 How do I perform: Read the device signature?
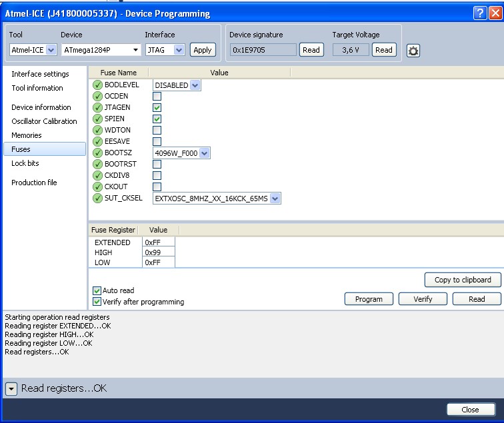pos(311,50)
